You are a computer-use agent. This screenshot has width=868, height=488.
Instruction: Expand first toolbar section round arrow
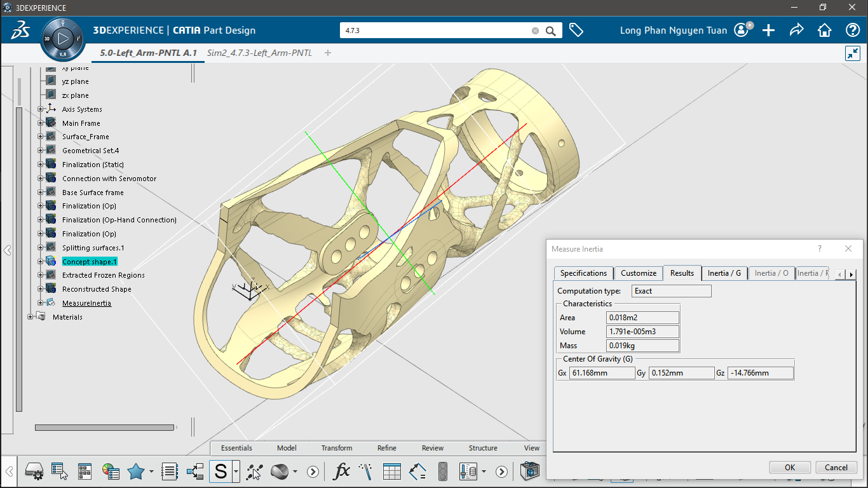click(313, 471)
